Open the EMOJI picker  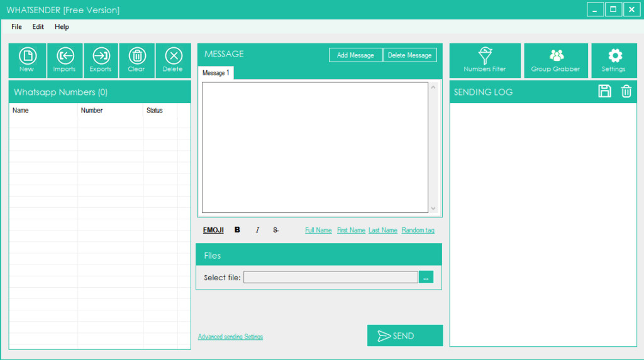point(213,230)
